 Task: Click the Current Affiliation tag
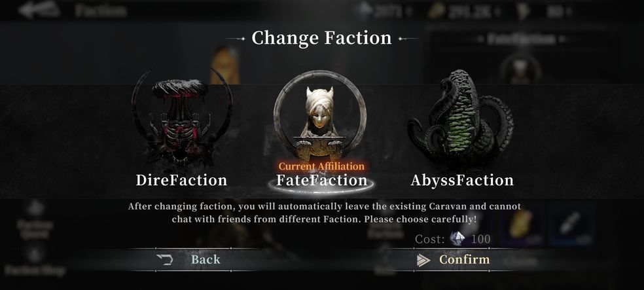[x=321, y=166]
